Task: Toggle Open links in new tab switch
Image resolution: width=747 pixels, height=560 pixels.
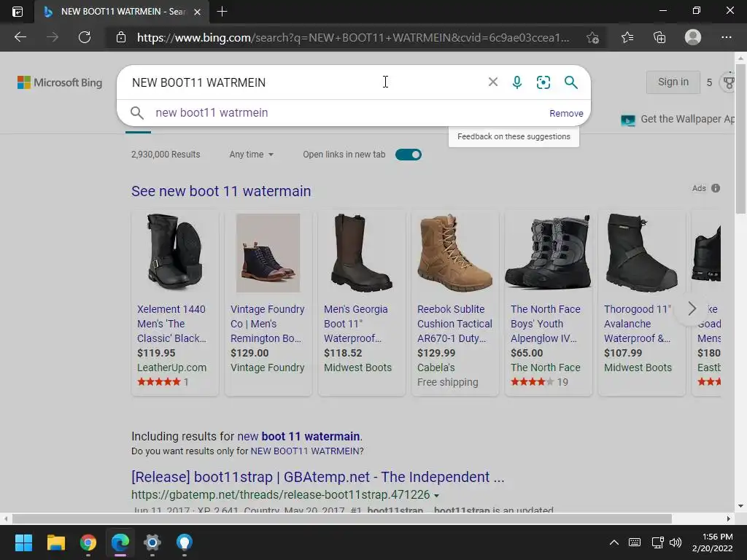Action: 409,155
